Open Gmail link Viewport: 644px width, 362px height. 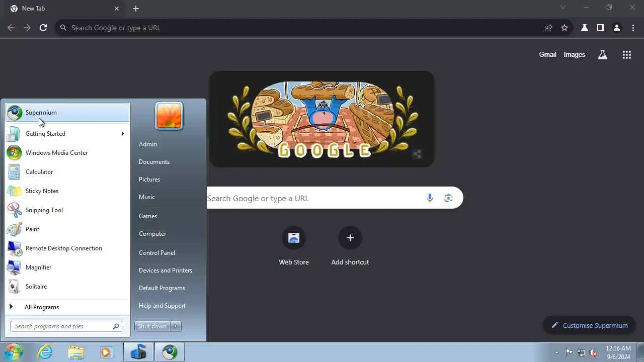point(547,55)
